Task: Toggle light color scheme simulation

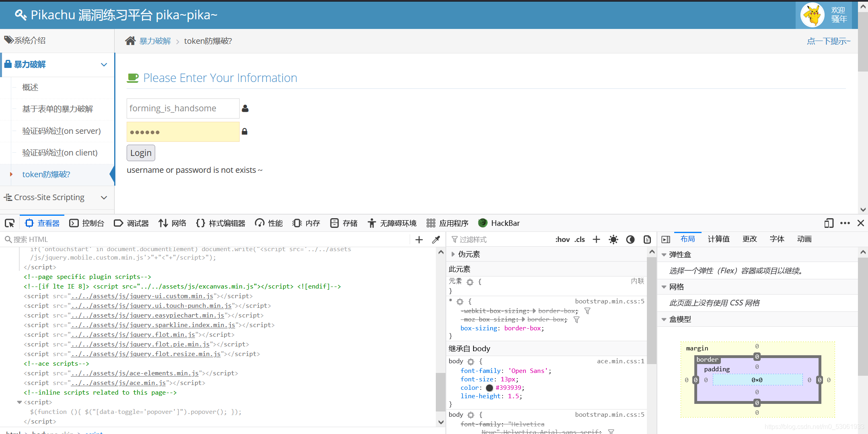Action: 614,240
